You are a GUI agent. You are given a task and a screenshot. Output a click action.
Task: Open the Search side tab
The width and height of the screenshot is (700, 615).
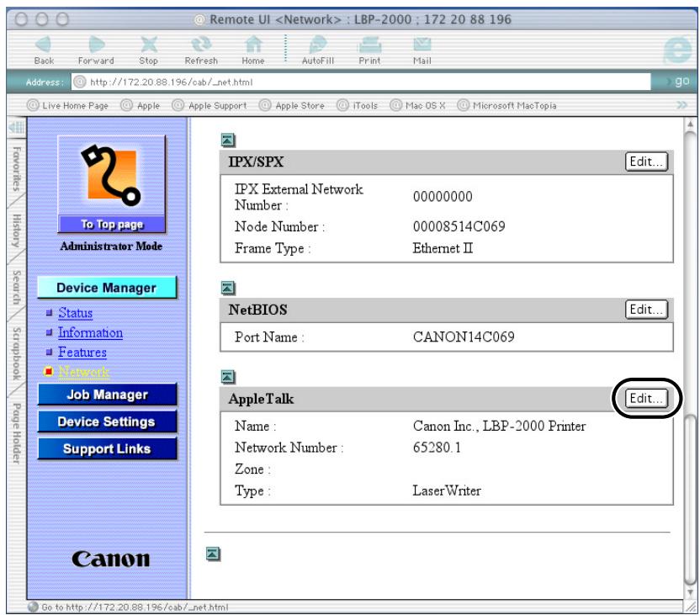[16, 287]
